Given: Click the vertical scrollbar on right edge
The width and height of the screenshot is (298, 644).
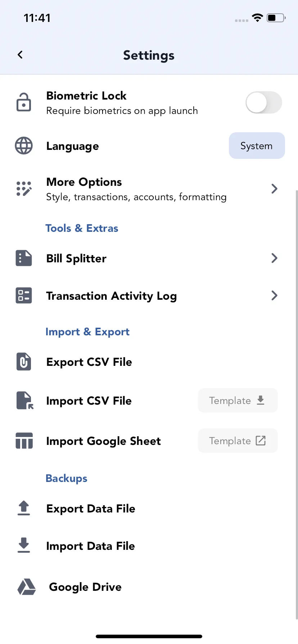Looking at the screenshot, I should click(x=297, y=404).
